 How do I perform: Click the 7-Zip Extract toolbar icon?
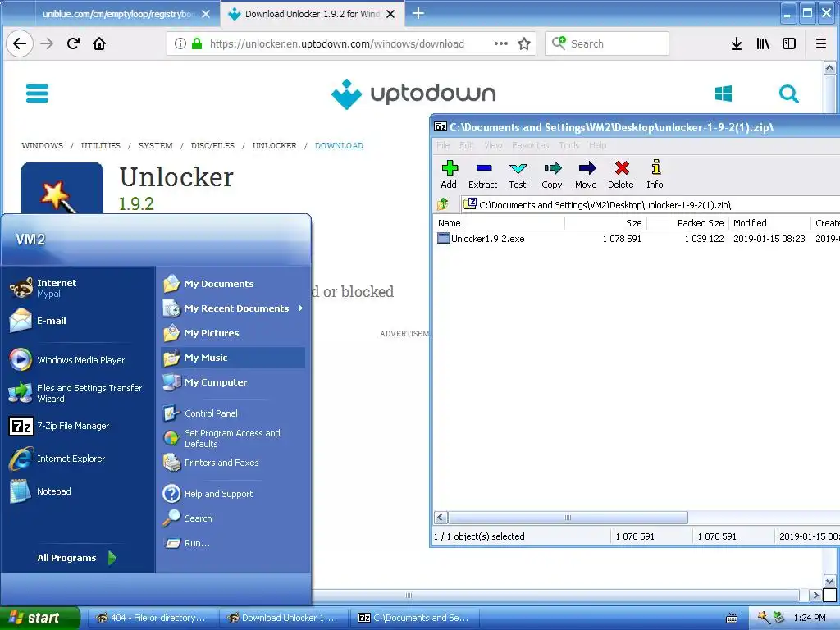[482, 174]
